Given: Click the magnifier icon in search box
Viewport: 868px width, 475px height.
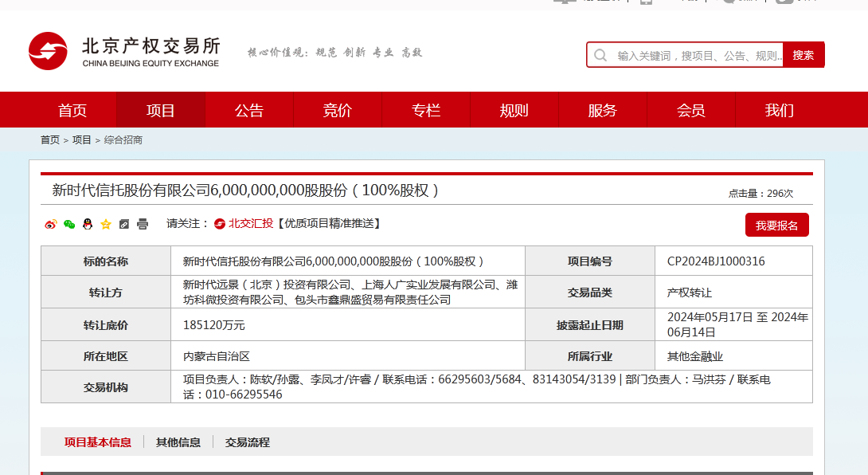Looking at the screenshot, I should pos(601,55).
